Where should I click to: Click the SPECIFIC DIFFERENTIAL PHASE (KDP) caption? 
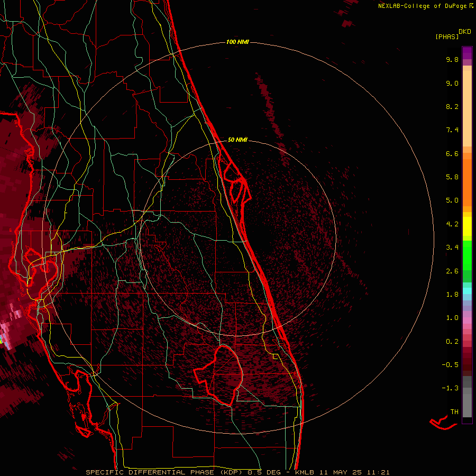165,472
